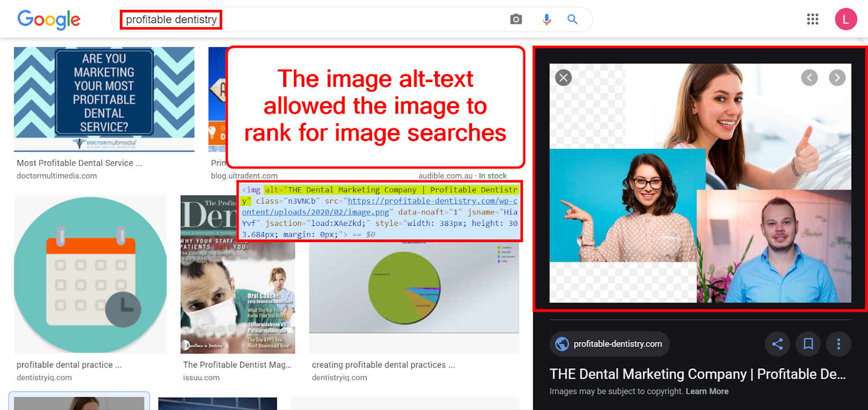The width and height of the screenshot is (868, 410).
Task: Click the doctormultimedia.com source text
Action: pyautogui.click(x=57, y=176)
